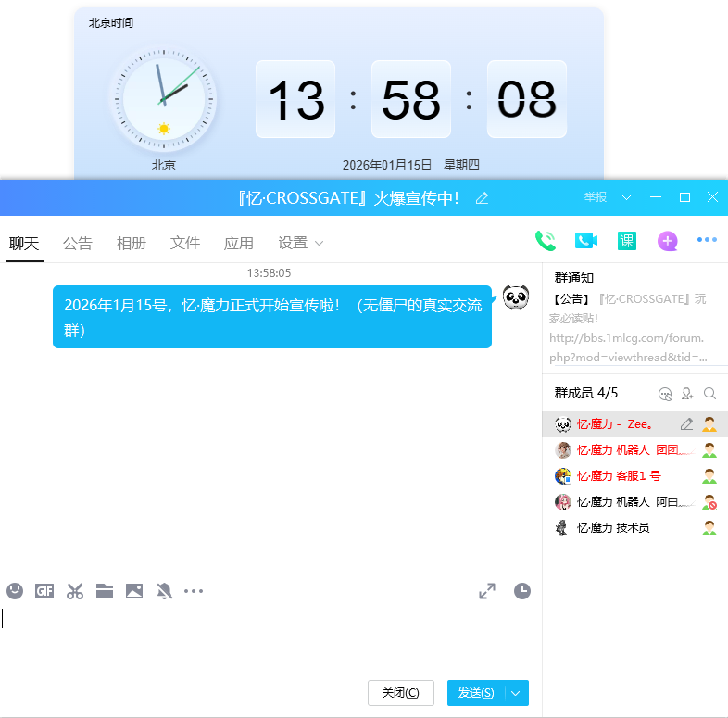Open the bbs.1mlcg.com forum link

point(628,347)
